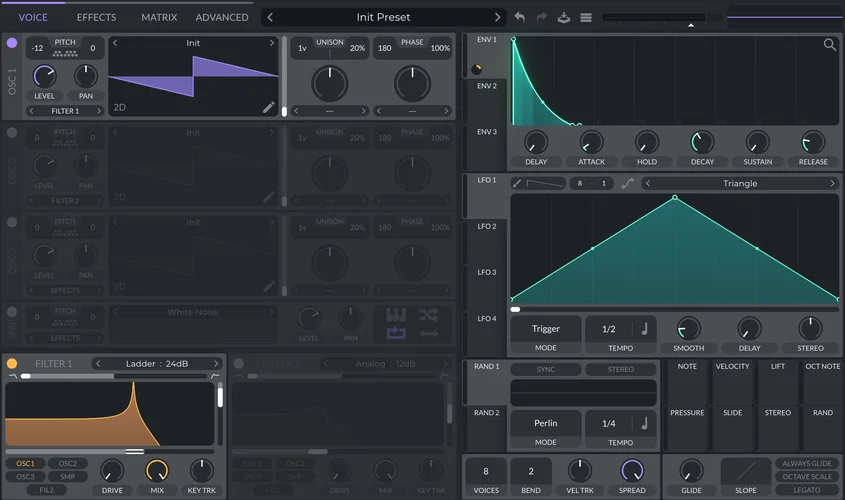Toggle the OSC 1 power button
This screenshot has height=500, width=845.
tap(12, 43)
